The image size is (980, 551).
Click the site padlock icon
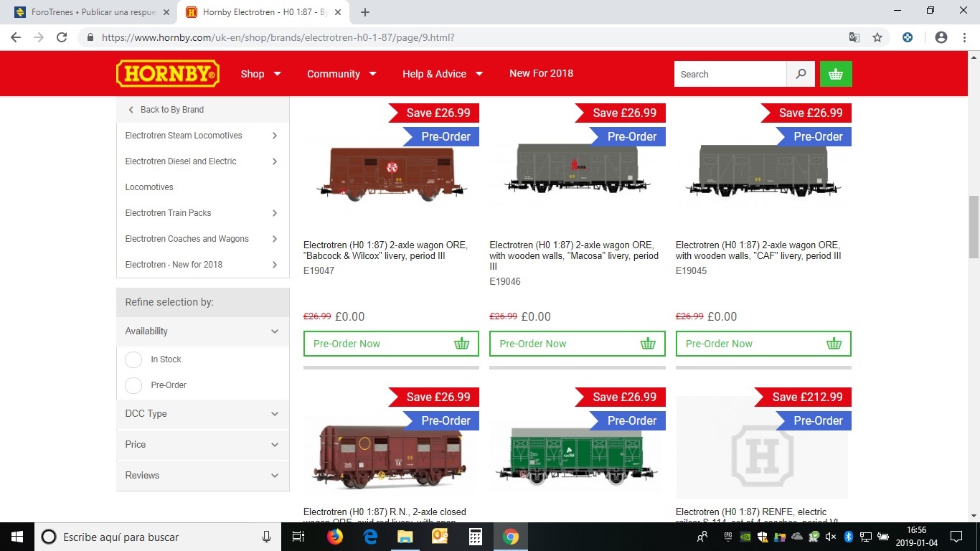tap(90, 38)
